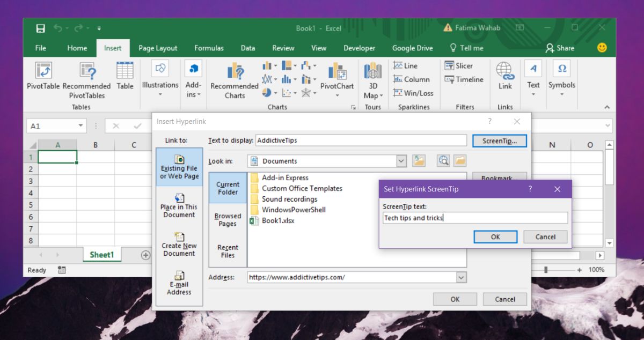The width and height of the screenshot is (644, 340).
Task: Open the File tab
Action: pos(41,48)
